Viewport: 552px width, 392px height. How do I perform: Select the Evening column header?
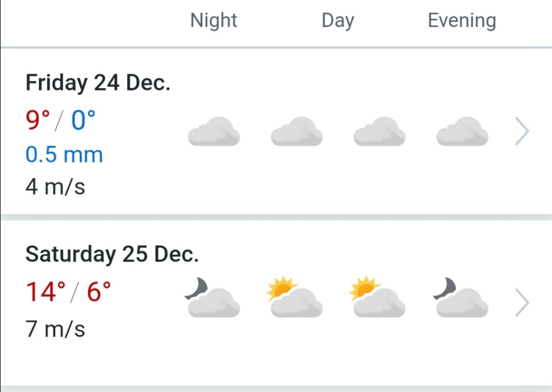click(461, 20)
